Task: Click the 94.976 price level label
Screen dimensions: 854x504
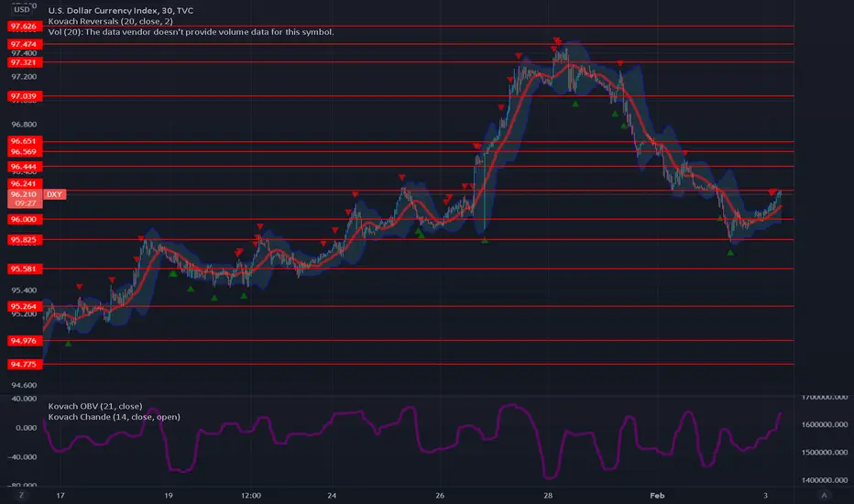Action: 25,341
